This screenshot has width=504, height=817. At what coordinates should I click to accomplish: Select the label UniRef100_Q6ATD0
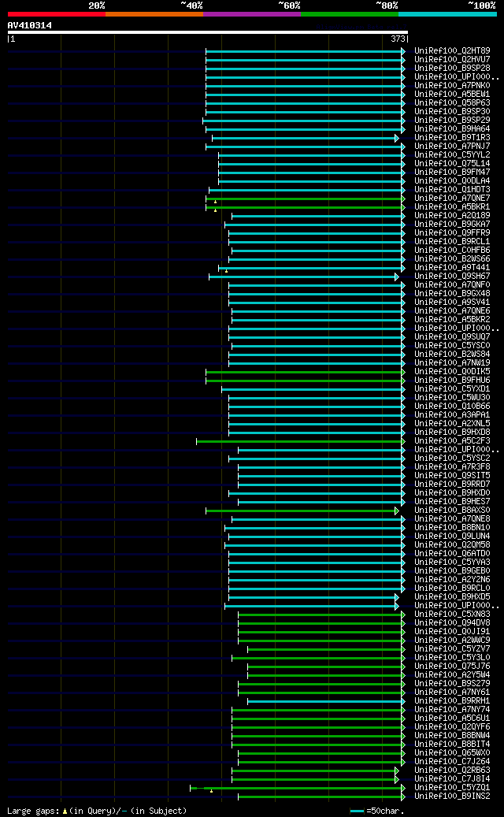(452, 554)
